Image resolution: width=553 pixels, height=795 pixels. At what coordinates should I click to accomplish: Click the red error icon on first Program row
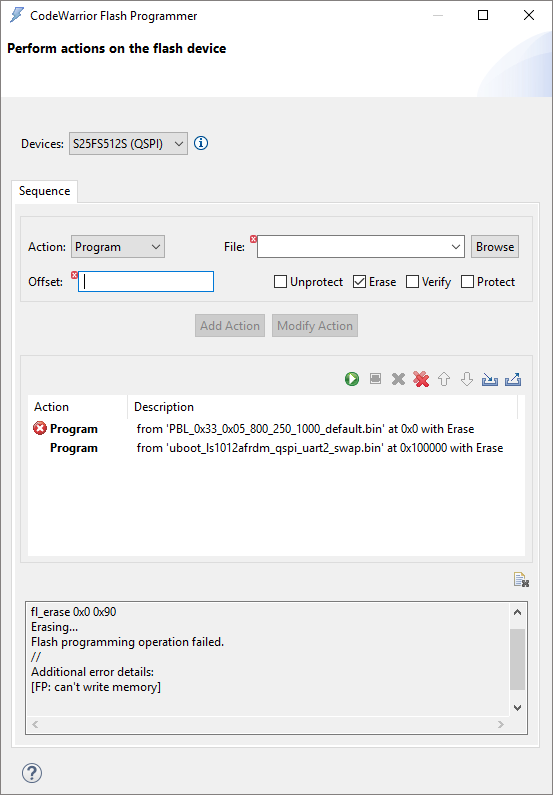(x=40, y=429)
